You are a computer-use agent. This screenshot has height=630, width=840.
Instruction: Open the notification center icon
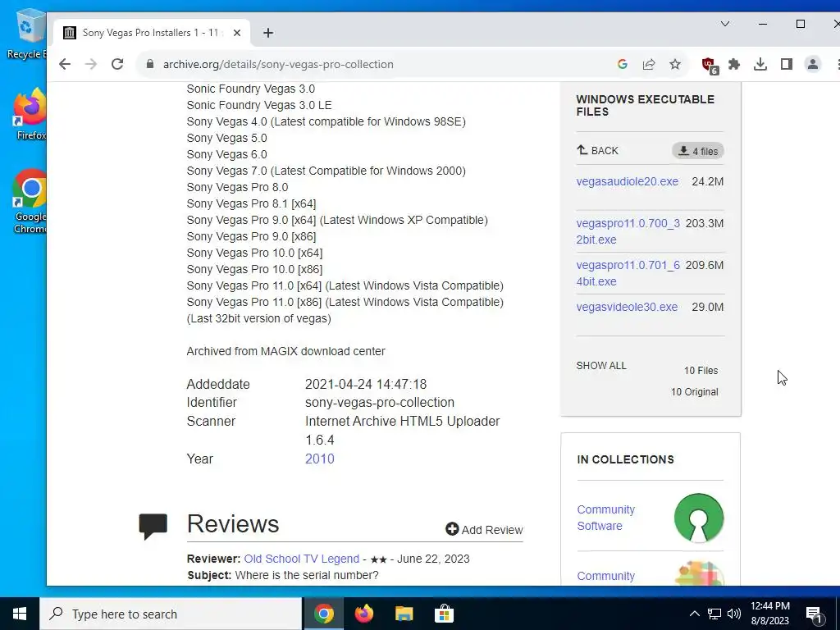coord(814,614)
